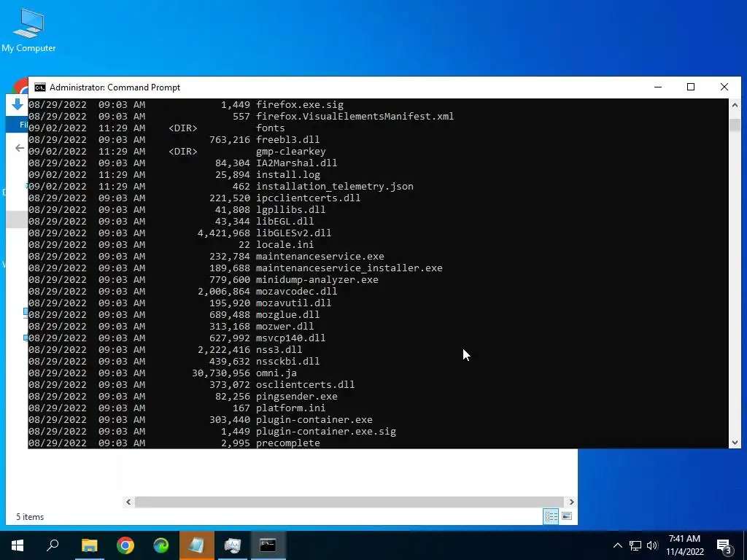The image size is (747, 560).
Task: Click maintenanceservice_installer.exe entry
Action: (349, 268)
